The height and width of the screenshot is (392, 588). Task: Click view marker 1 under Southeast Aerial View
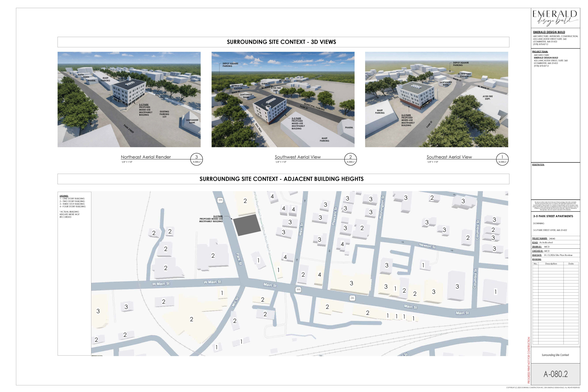pyautogui.click(x=502, y=159)
